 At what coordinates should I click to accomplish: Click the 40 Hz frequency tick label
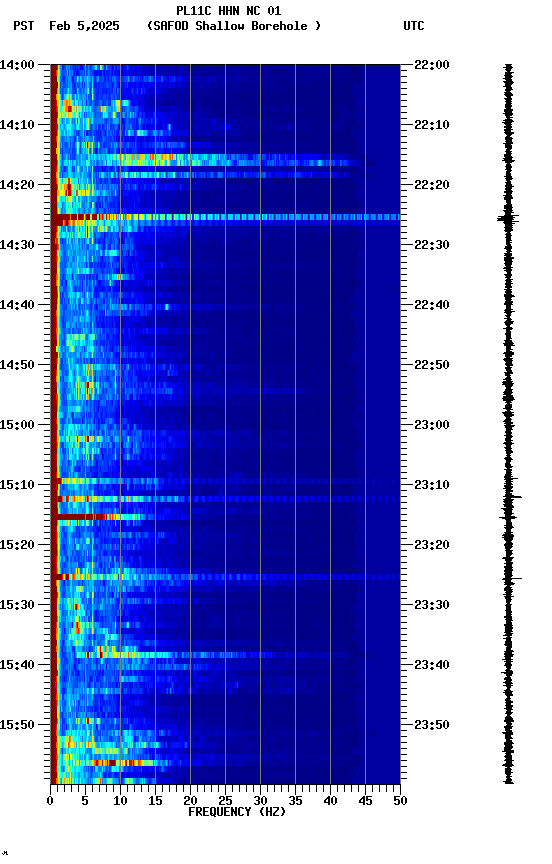click(x=330, y=801)
